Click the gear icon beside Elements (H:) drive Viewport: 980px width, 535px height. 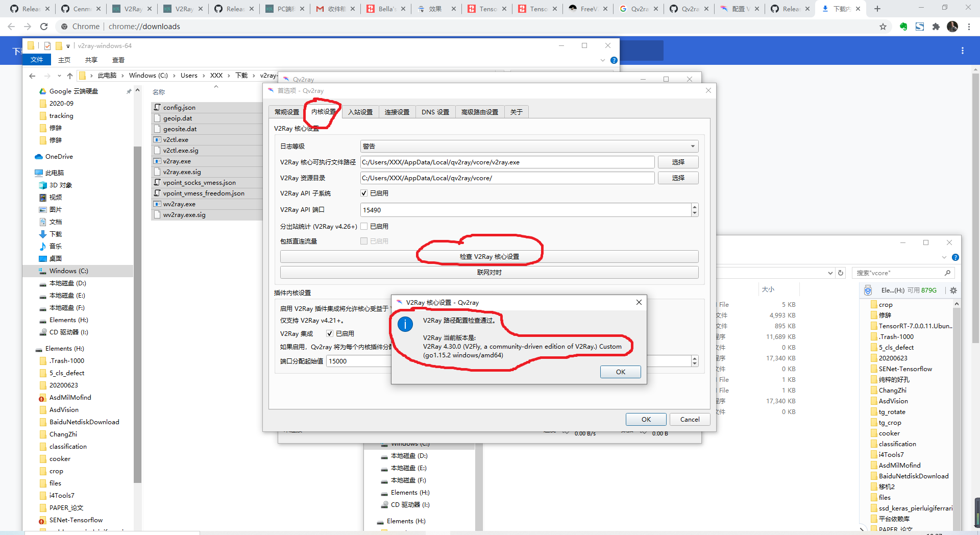point(953,290)
